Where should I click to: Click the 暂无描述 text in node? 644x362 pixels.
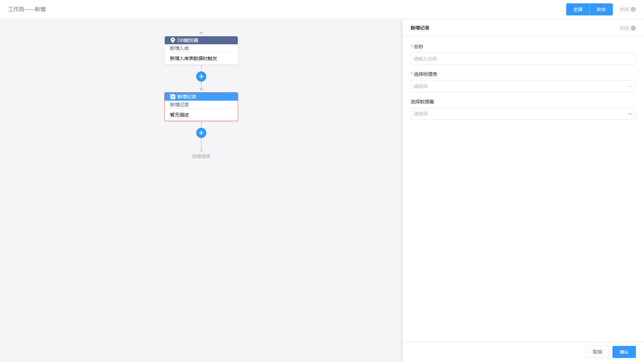[179, 115]
